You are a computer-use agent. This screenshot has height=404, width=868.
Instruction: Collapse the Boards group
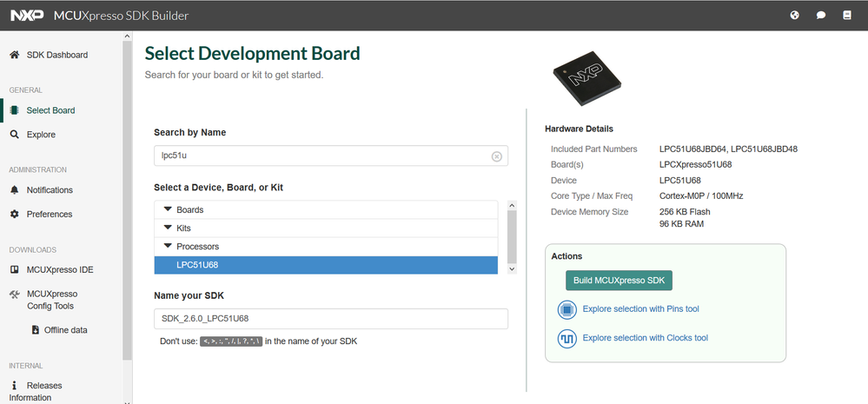coord(168,210)
